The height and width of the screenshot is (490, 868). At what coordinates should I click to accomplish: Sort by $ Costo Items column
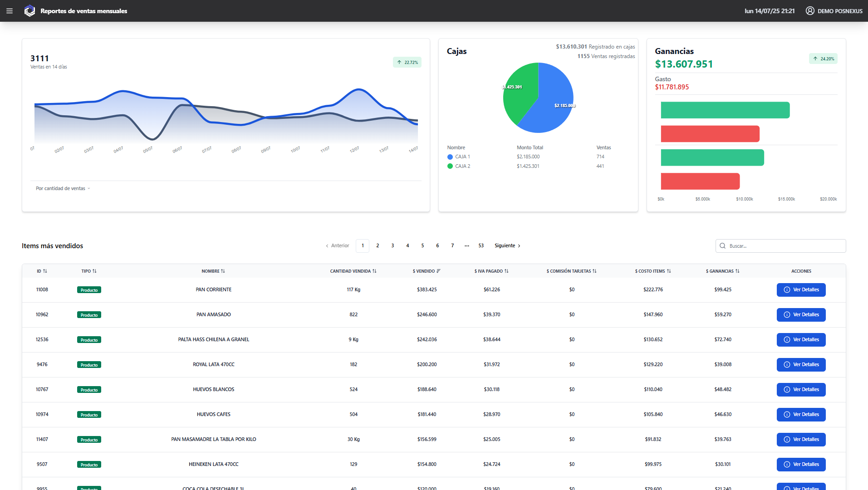pyautogui.click(x=652, y=271)
